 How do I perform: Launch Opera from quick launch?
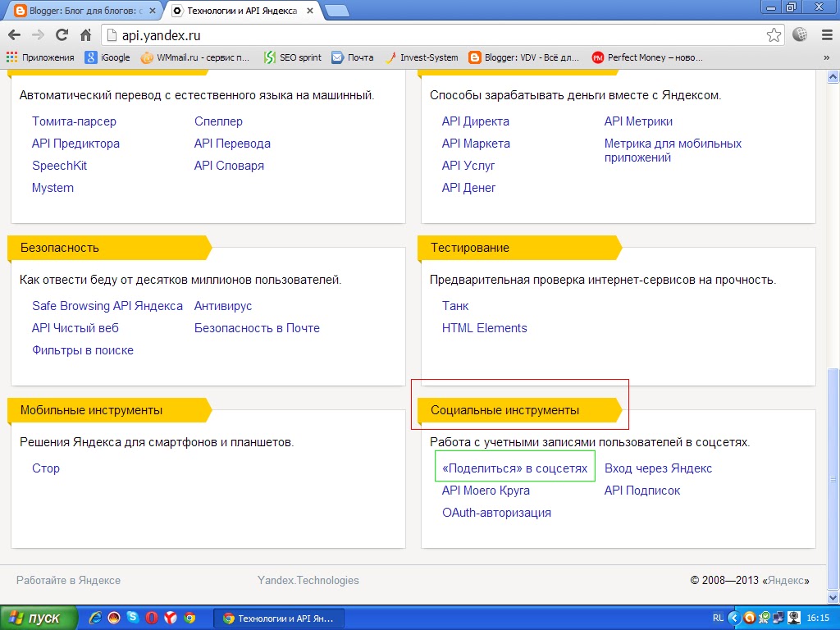[x=152, y=619]
